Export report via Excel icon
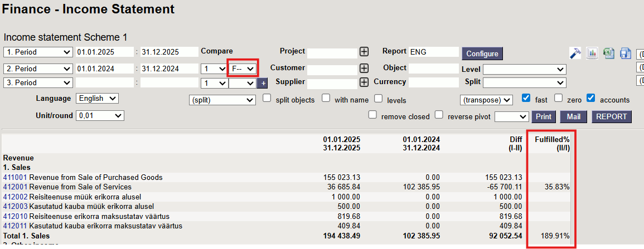 [x=609, y=53]
